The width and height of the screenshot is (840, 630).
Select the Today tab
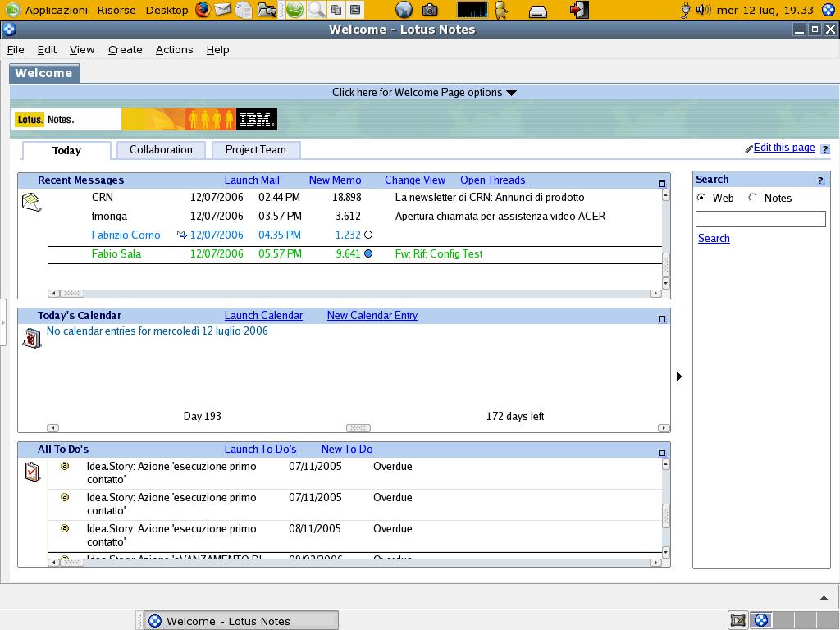pyautogui.click(x=66, y=151)
